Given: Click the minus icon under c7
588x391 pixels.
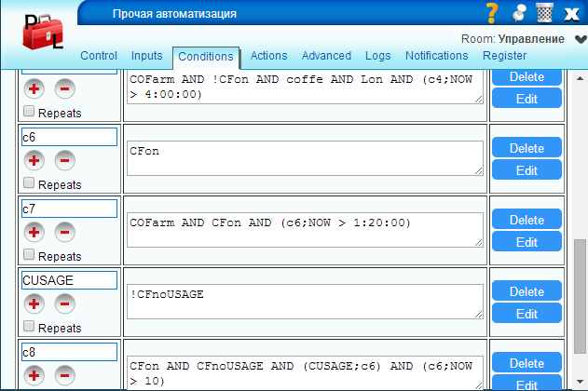Looking at the screenshot, I should tap(64, 232).
